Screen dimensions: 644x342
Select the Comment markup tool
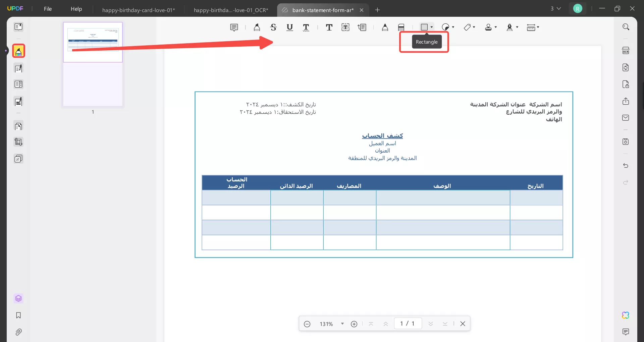(234, 27)
